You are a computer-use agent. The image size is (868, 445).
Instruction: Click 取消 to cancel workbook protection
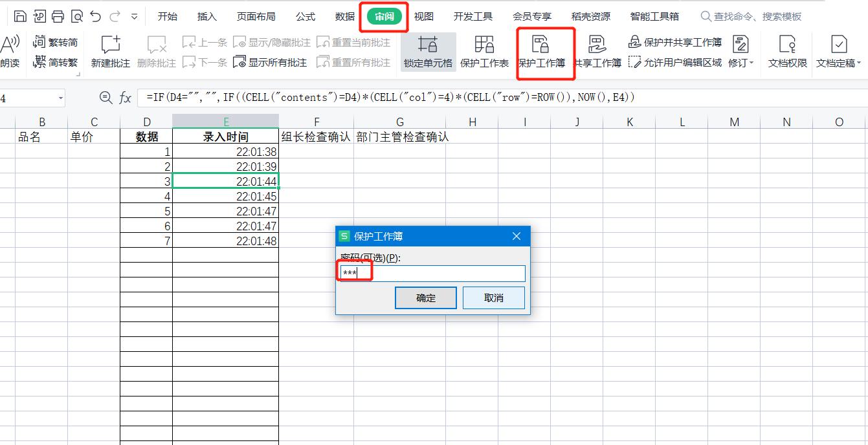[493, 298]
